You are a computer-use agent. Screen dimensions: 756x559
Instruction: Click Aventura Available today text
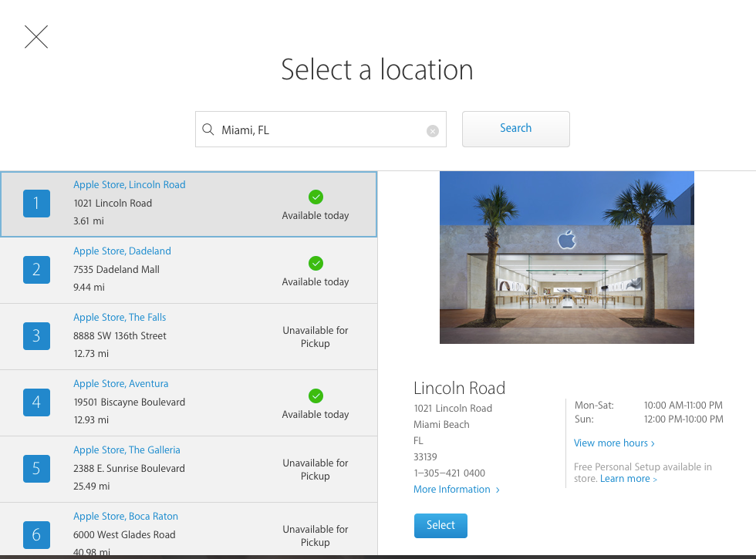(316, 415)
